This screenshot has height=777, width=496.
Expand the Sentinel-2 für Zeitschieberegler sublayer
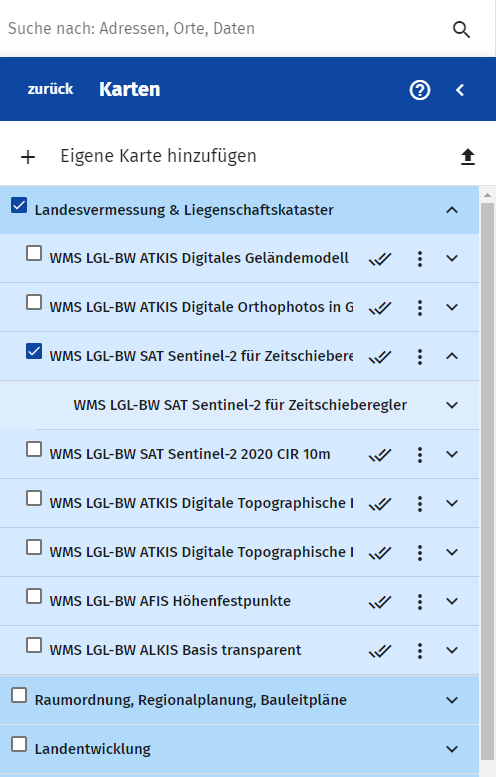tap(452, 405)
